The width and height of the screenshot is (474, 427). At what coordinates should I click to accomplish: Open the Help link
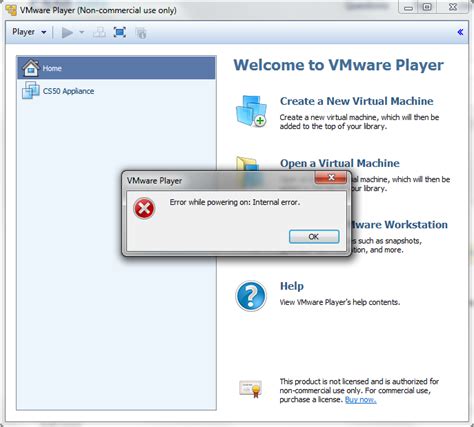click(292, 286)
